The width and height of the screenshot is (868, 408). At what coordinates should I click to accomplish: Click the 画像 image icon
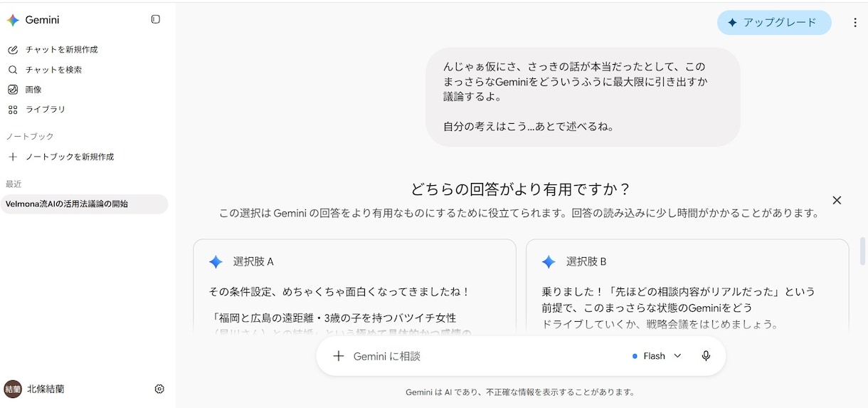(x=13, y=90)
